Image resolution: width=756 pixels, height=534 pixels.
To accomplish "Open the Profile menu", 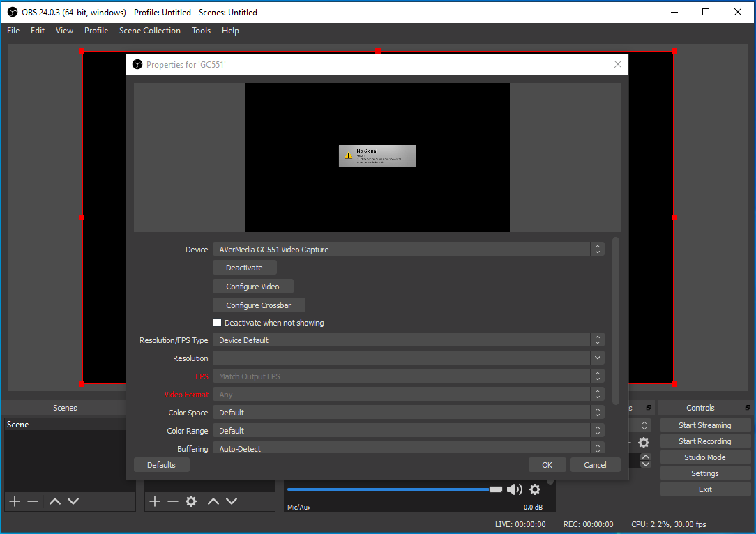I will point(96,31).
